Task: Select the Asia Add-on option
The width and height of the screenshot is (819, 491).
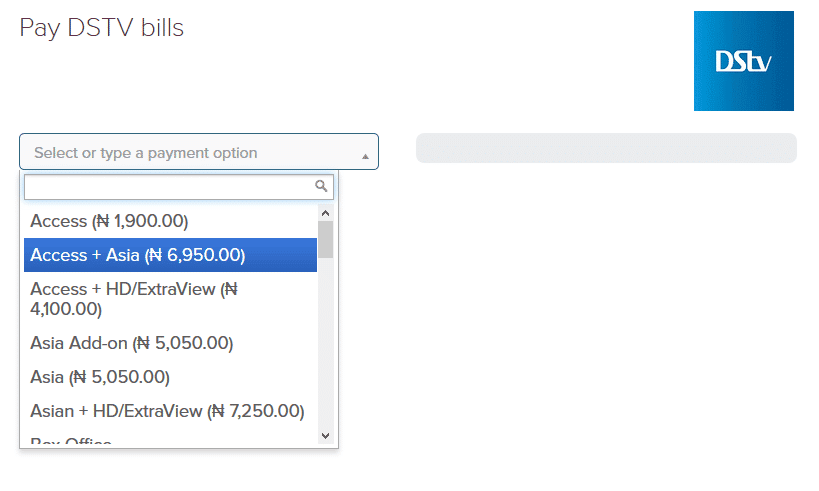Action: 131,343
